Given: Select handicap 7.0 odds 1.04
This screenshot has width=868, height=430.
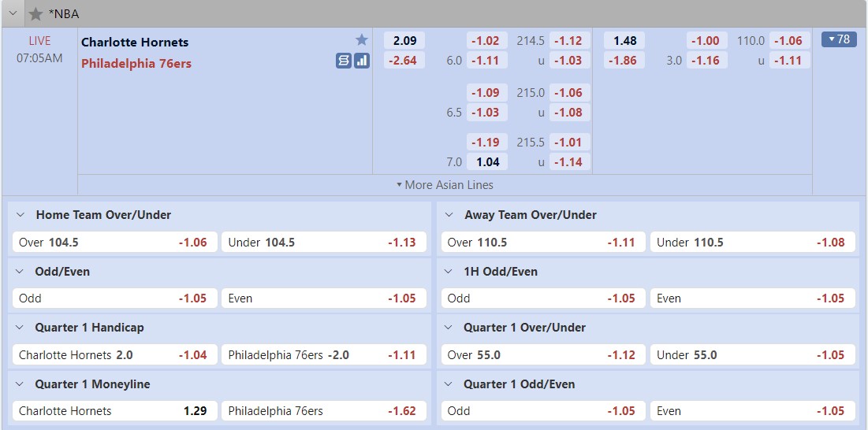Looking at the screenshot, I should 487,162.
